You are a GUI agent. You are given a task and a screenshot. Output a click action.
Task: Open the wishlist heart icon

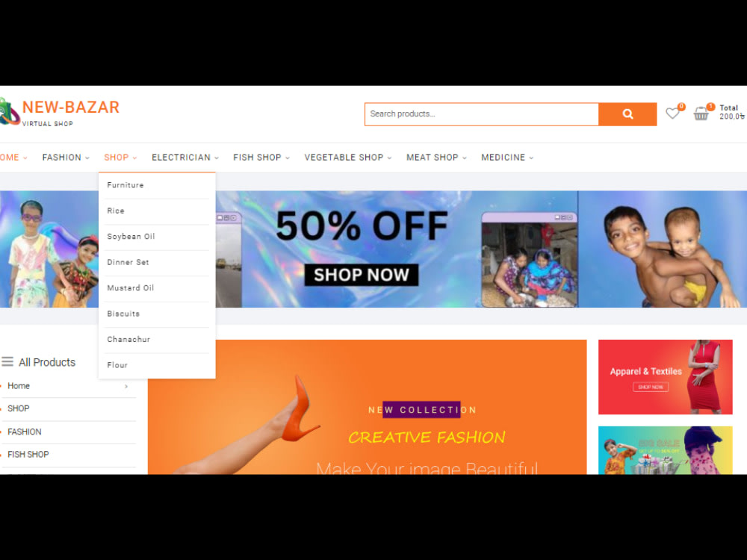[x=672, y=113]
